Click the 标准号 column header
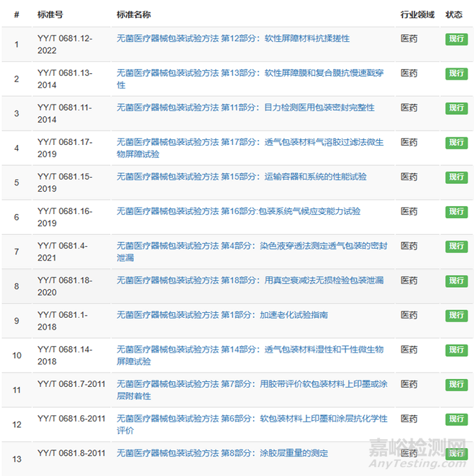Screen dimensions: 474x476 pos(50,15)
